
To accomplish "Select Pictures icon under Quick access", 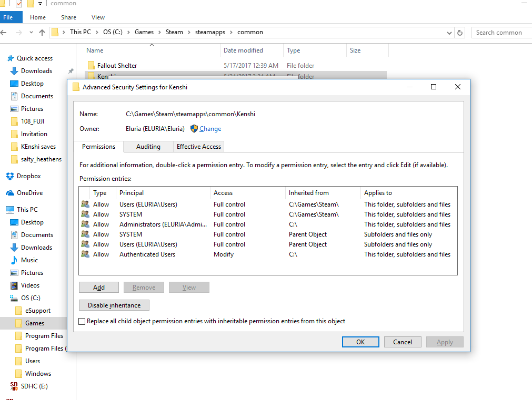I will coord(14,109).
